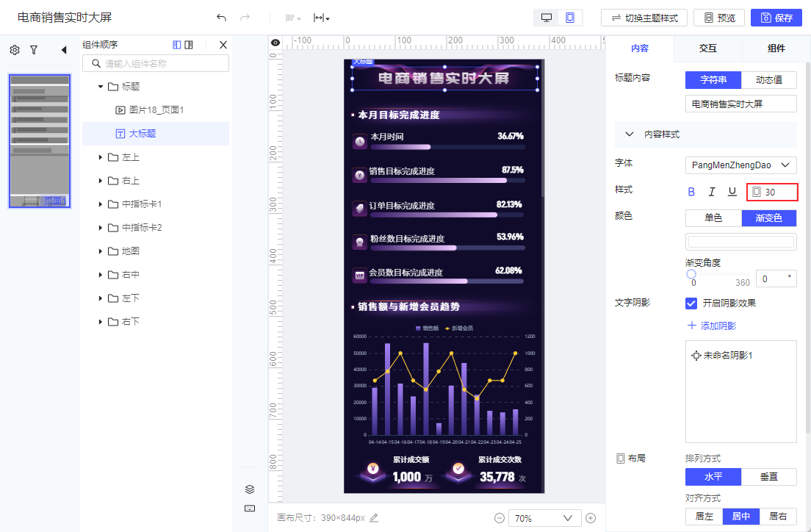Viewport: 811px width, 532px height.
Task: Click the 保存 button
Action: coord(776,18)
